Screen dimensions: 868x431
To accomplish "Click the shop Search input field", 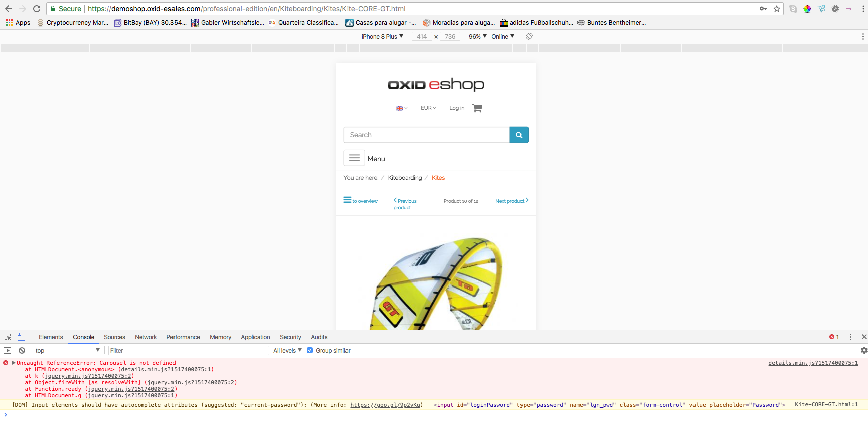I will tap(426, 135).
